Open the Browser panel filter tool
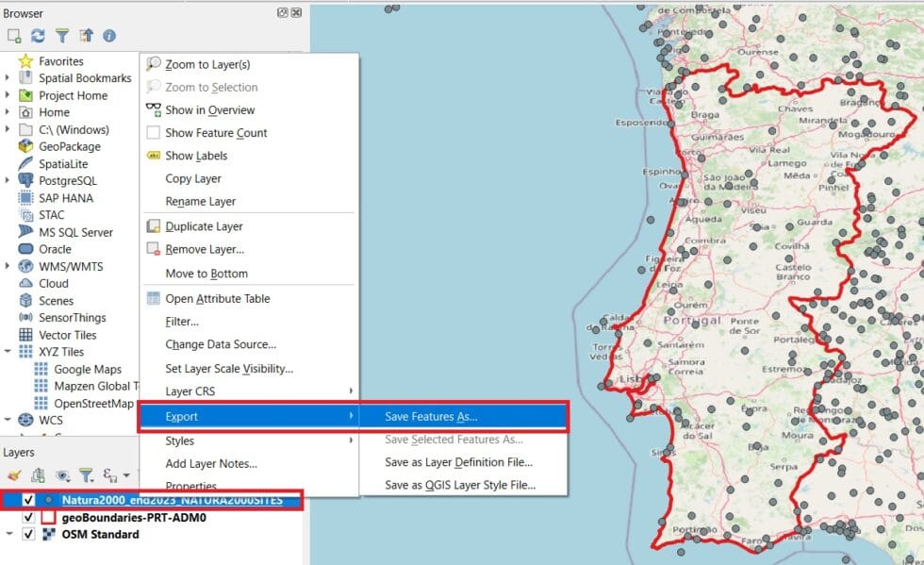The height and width of the screenshot is (565, 924). (60, 35)
